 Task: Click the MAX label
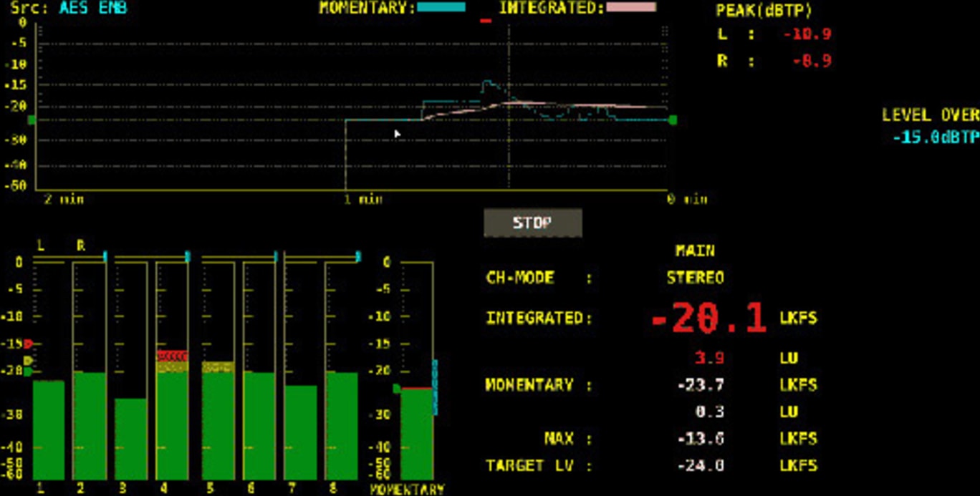[558, 439]
